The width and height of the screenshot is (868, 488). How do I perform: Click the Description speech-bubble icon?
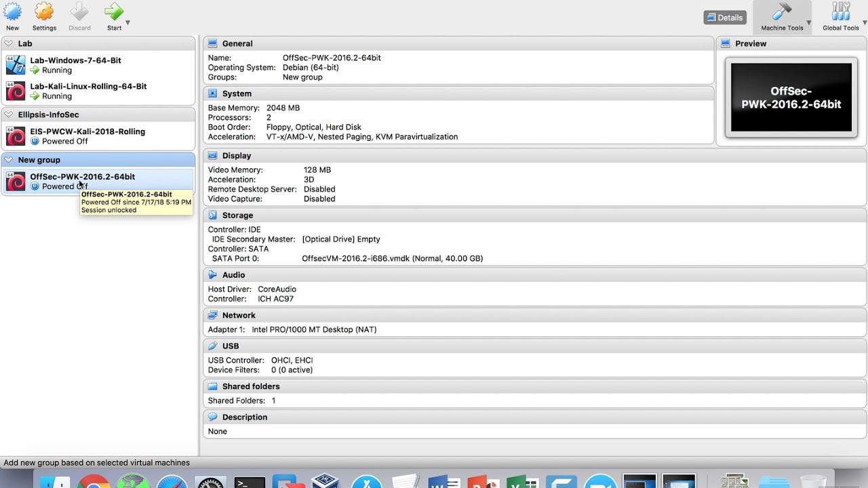[x=213, y=417]
